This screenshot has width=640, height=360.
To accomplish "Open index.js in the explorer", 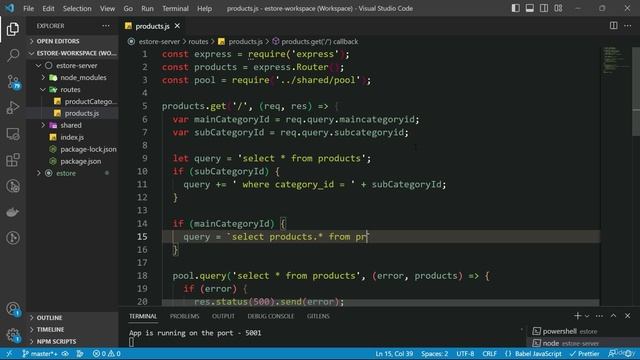I will pos(73,137).
